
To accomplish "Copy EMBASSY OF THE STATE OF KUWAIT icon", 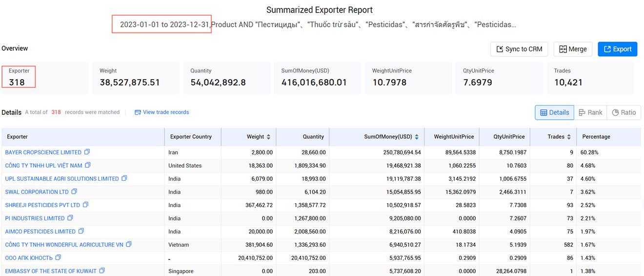I will (102, 271).
